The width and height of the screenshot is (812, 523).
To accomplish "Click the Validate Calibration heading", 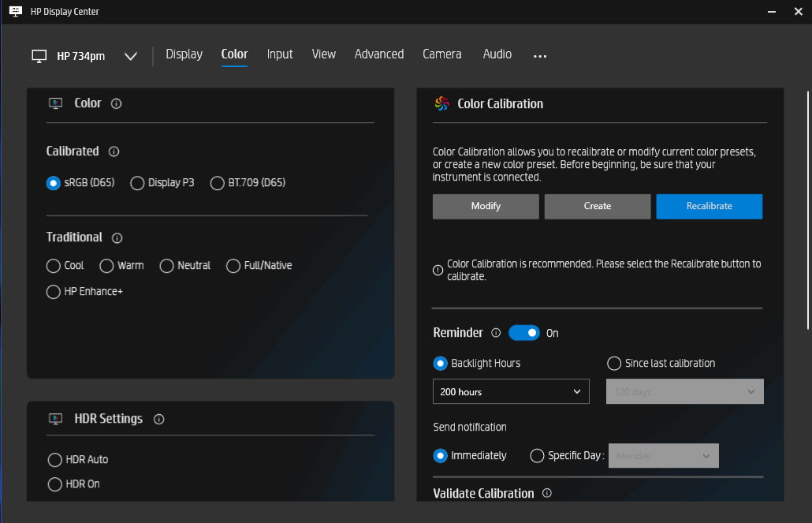I will 484,494.
